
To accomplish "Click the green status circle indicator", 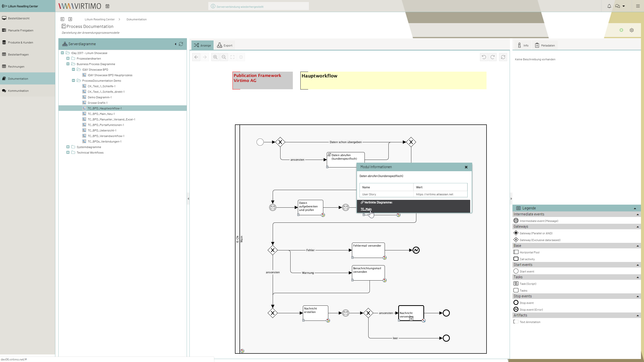I will [621, 30].
